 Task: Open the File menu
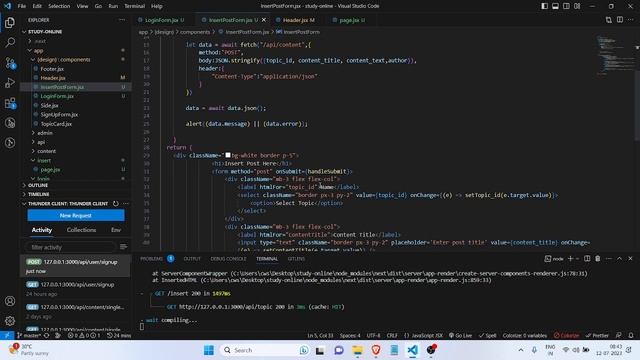pyautogui.click(x=22, y=6)
